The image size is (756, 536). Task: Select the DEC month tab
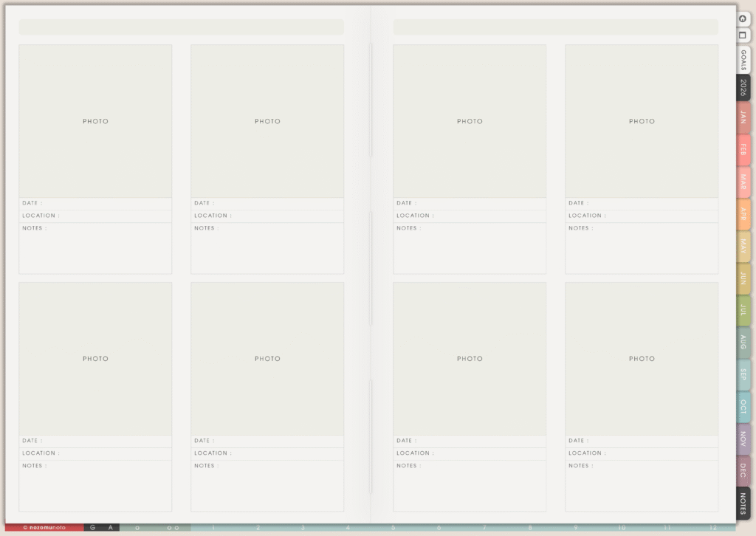click(743, 470)
